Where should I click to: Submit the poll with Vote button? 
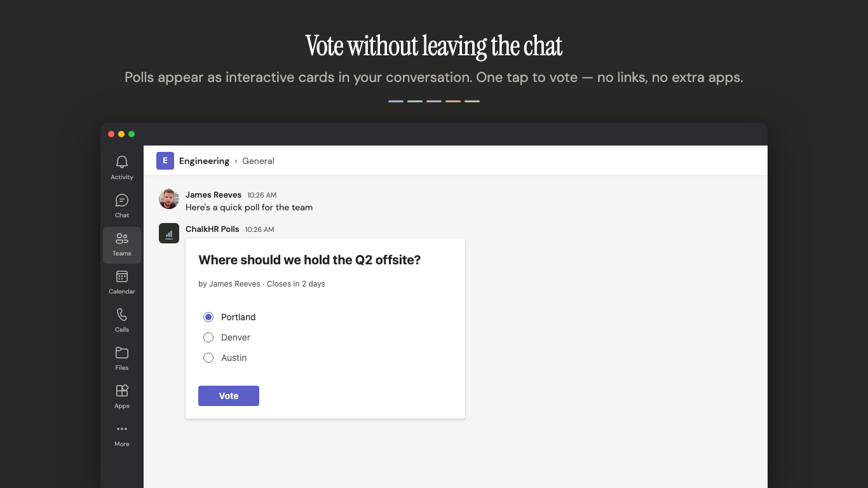click(x=229, y=396)
